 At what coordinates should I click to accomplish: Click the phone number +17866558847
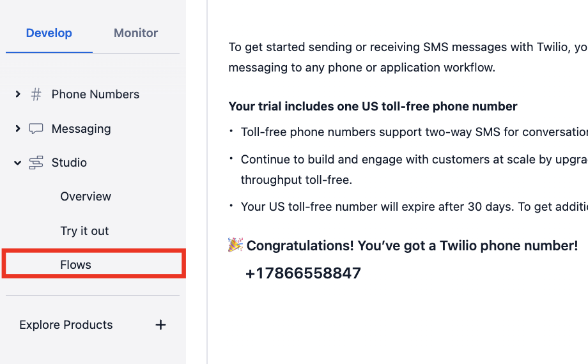point(303,273)
